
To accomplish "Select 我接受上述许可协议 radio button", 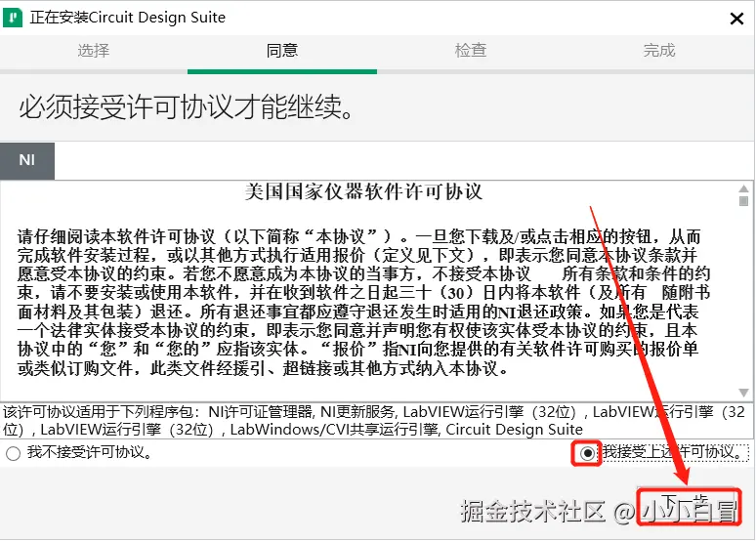I will (x=587, y=453).
